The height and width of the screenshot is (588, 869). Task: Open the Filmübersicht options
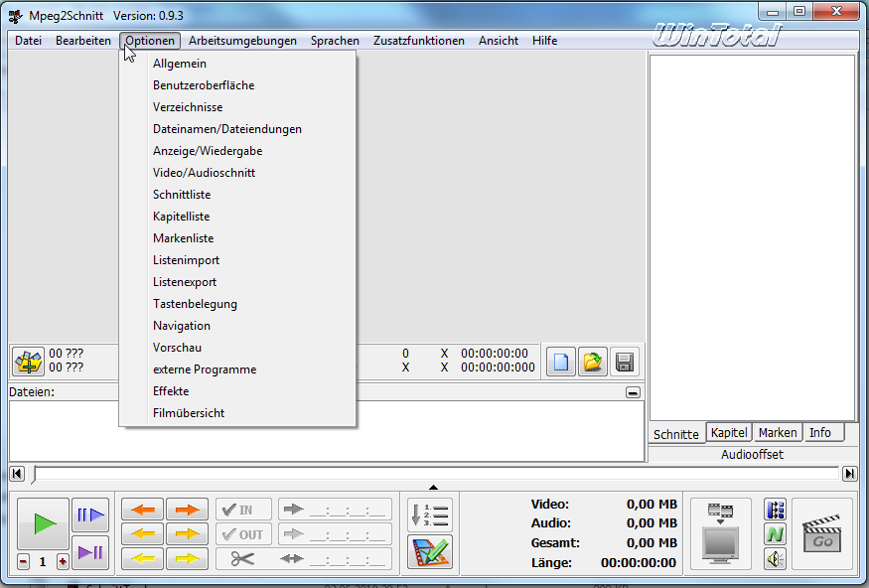pos(237,413)
